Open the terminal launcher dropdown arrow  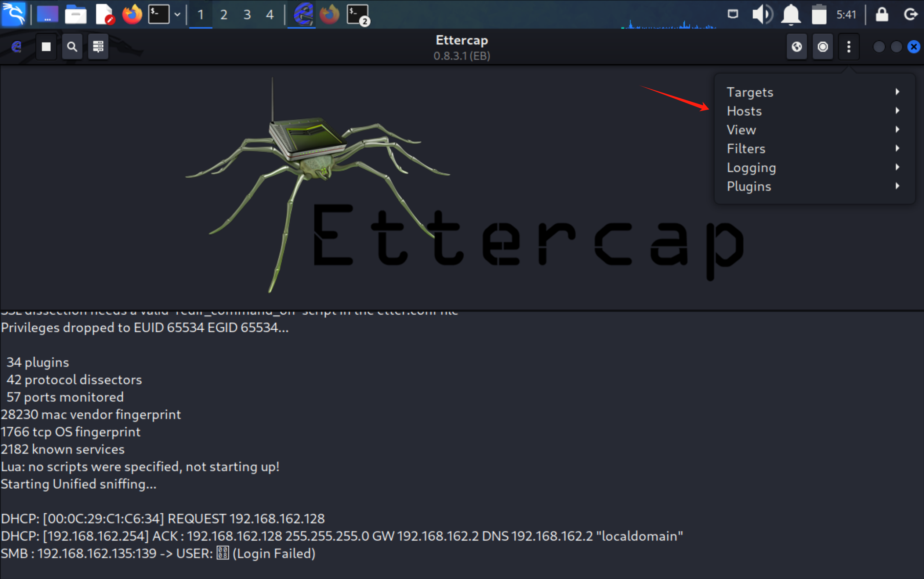(177, 15)
